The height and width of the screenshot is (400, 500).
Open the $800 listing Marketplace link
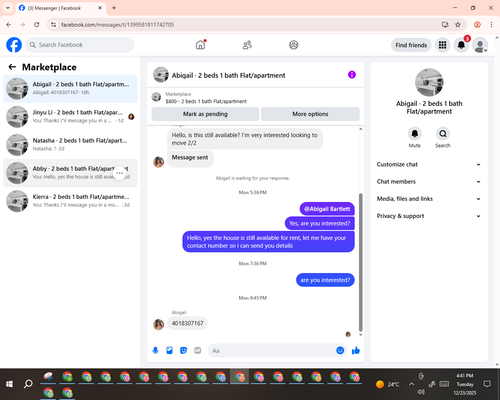(x=206, y=101)
